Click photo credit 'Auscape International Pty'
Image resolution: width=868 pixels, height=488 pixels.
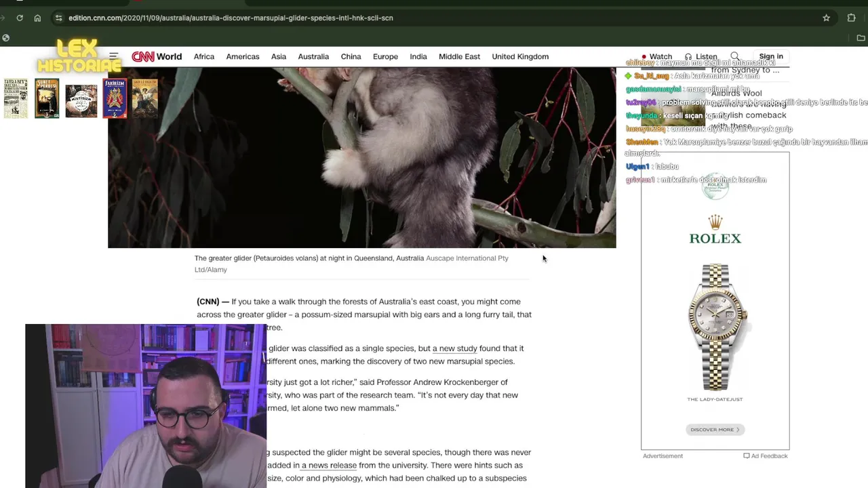pos(467,258)
